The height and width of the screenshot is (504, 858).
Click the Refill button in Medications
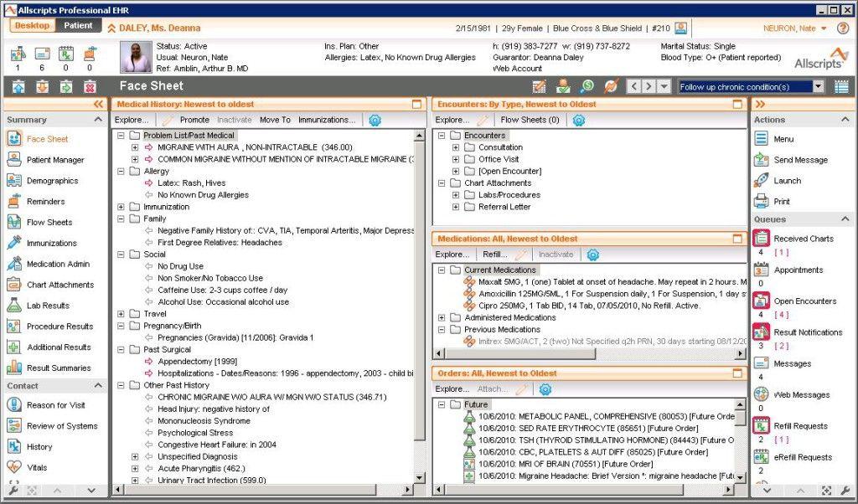click(x=494, y=255)
